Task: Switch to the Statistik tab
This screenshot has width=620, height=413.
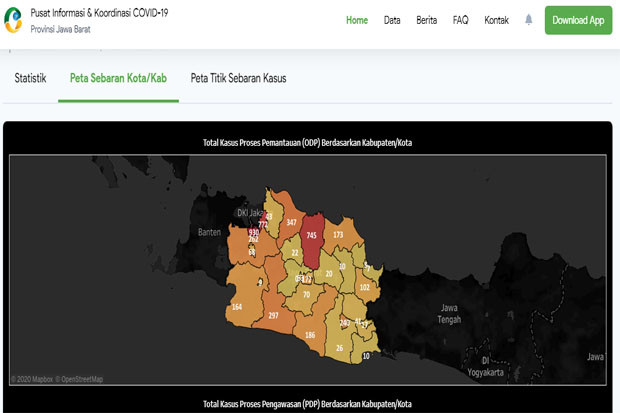Action: [x=30, y=78]
